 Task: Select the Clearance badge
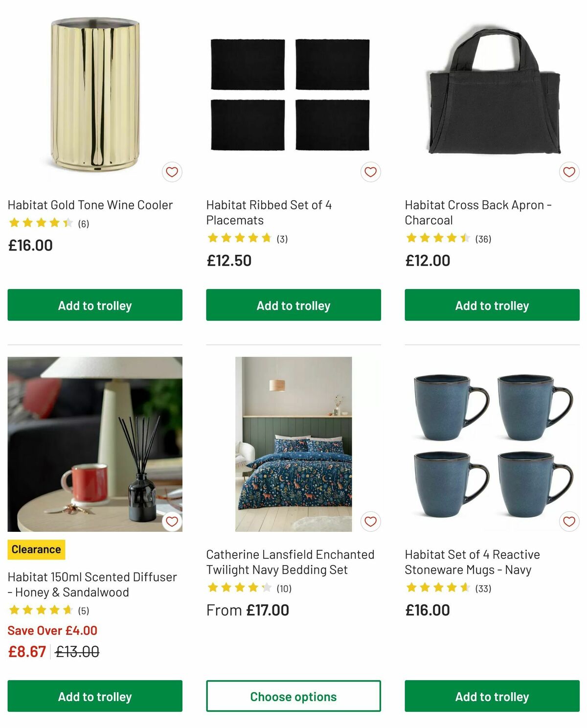(35, 549)
